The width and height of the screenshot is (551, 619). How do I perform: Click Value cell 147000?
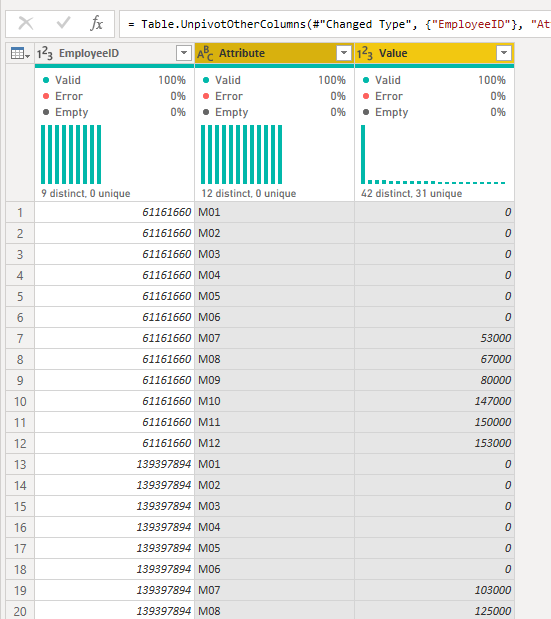click(x=434, y=401)
